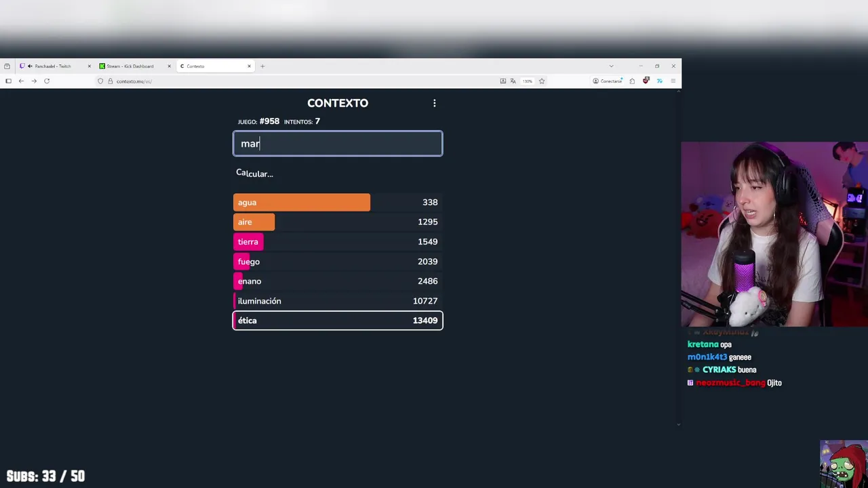The height and width of the screenshot is (488, 868).
Task: Click the padlock site info icon
Action: (110, 81)
